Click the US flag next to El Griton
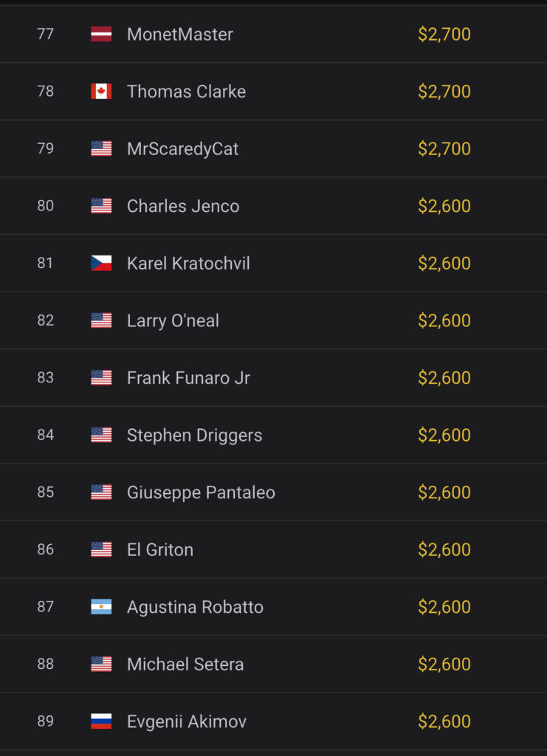This screenshot has width=547, height=756. pos(101,549)
